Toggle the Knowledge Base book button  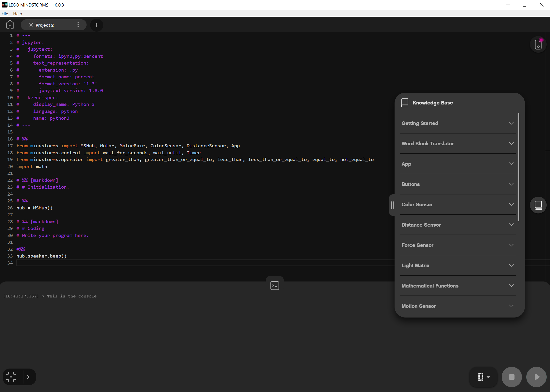538,205
